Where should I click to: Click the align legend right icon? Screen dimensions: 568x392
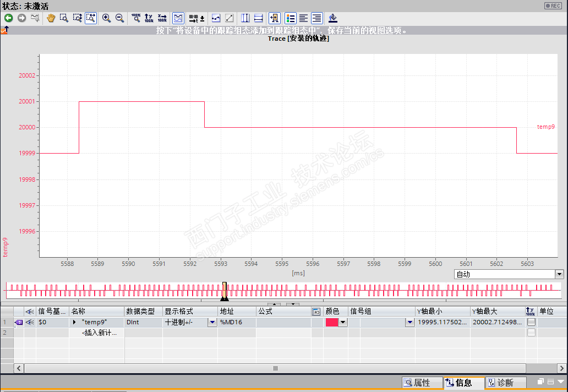(317, 18)
